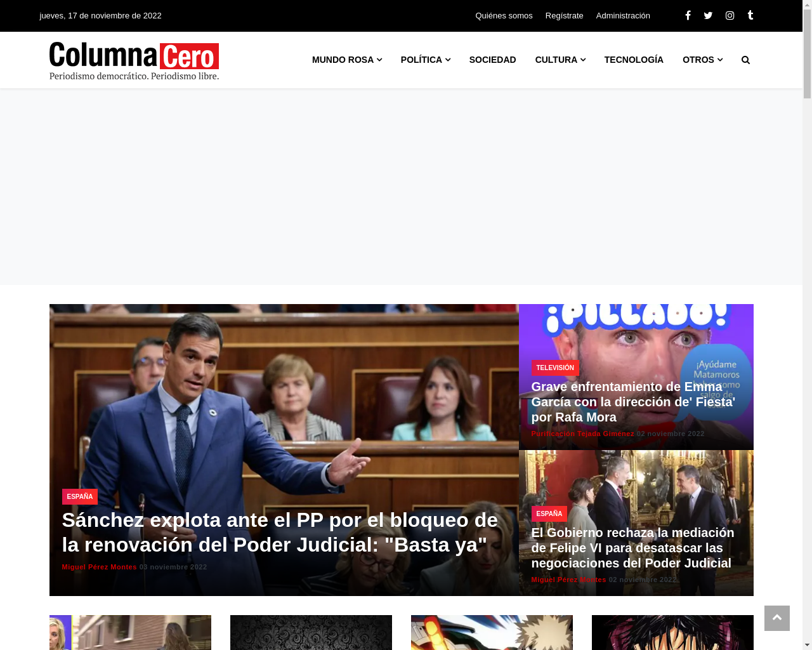812x650 pixels.
Task: View author Miguel Pérez Montes on Sánchez article
Action: (100, 567)
